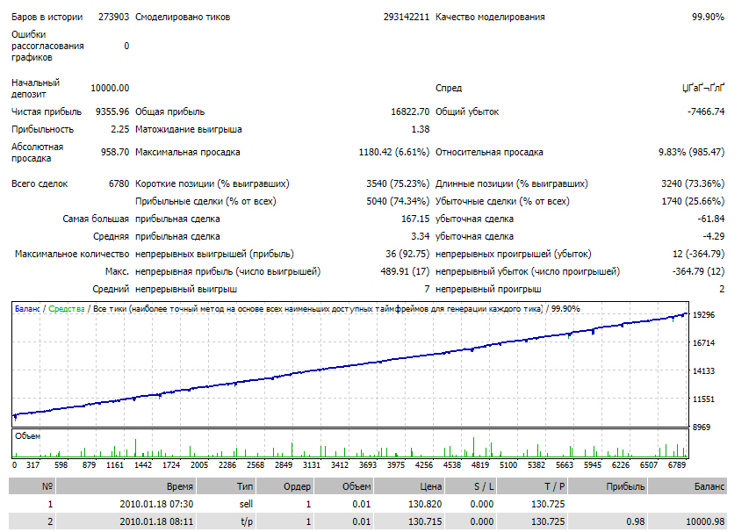The height and width of the screenshot is (532, 756).
Task: Select average consecutive losses value 2
Action: [x=722, y=289]
